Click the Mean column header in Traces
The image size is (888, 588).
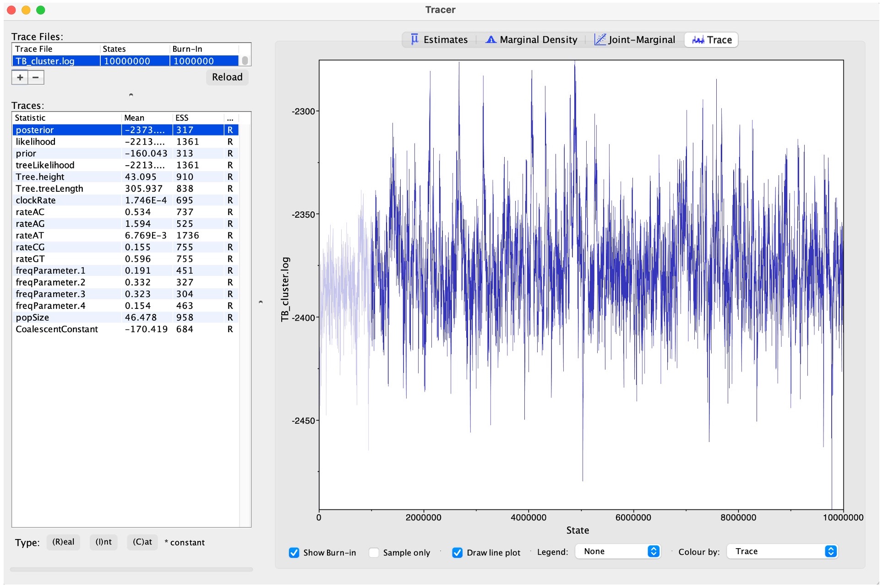[147, 118]
